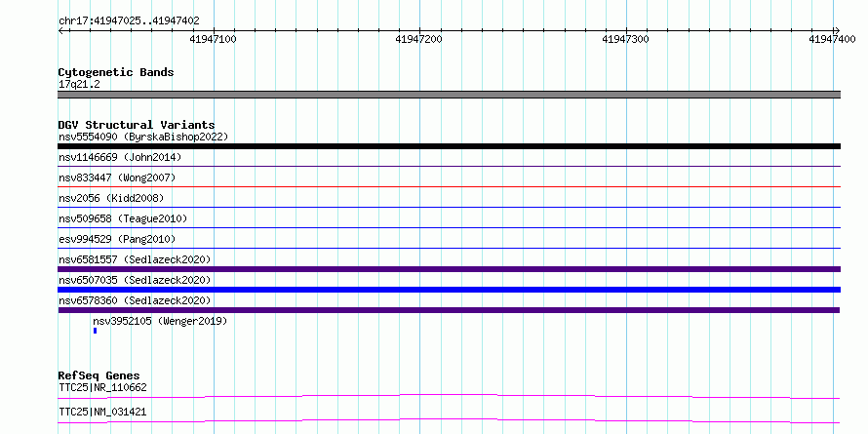Screen dimensions: 868x434
Task: Click the TTC25|NM_031421 transcript label
Action: coord(102,413)
